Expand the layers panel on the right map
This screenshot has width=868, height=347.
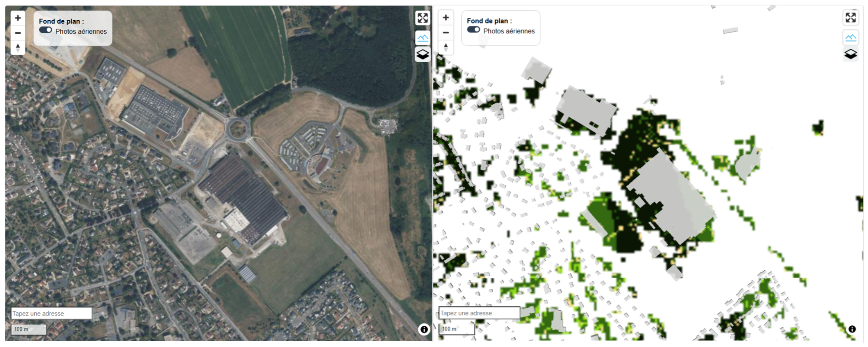[850, 54]
